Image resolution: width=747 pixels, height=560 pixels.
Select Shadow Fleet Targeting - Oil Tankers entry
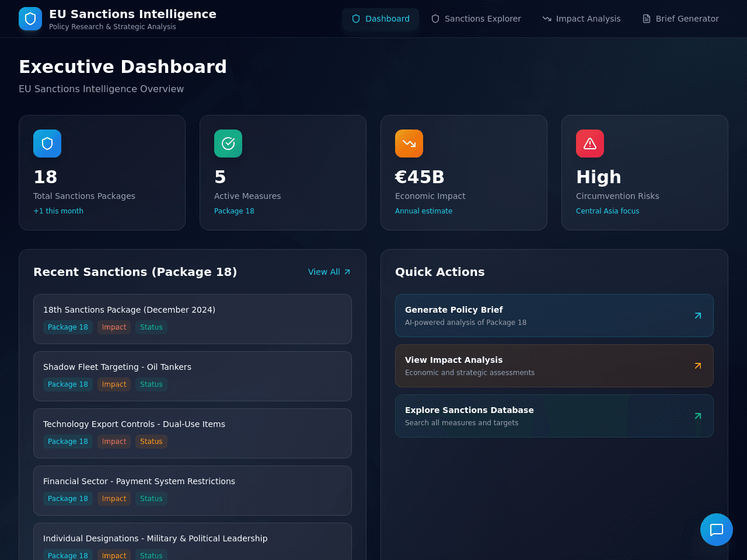coord(193,376)
